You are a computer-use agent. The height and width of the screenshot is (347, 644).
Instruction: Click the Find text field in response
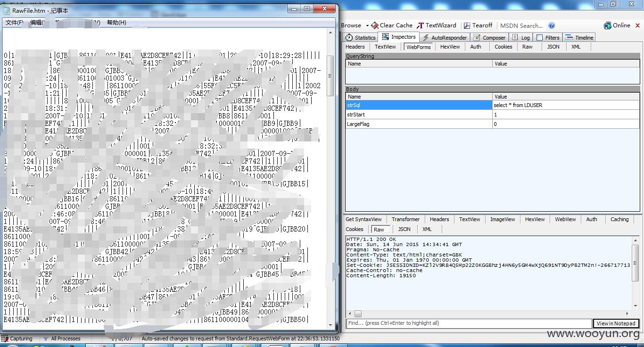pos(469,323)
